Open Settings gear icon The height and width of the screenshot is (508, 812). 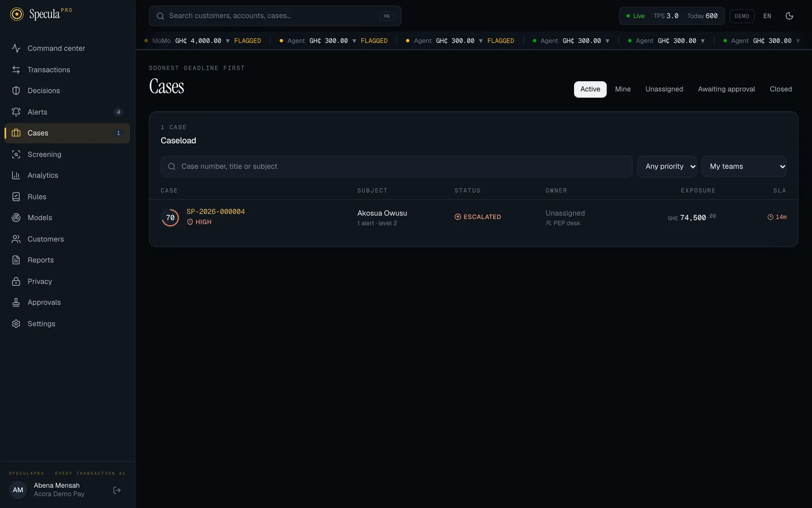tap(16, 324)
